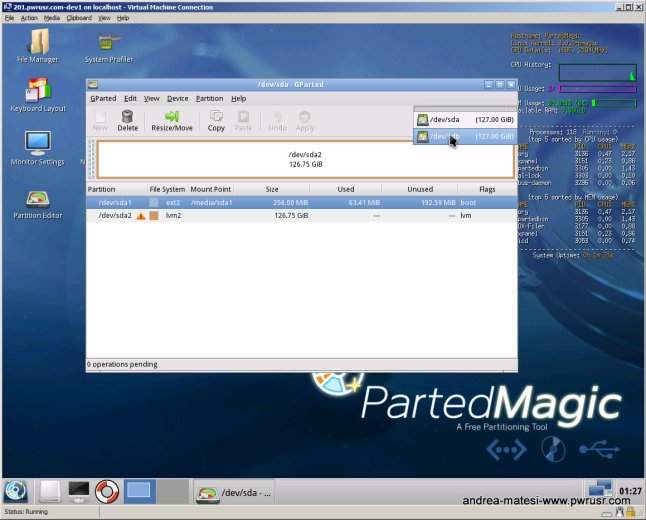The height and width of the screenshot is (520, 646).
Task: Open the View menu in GParted
Action: pyautogui.click(x=152, y=98)
